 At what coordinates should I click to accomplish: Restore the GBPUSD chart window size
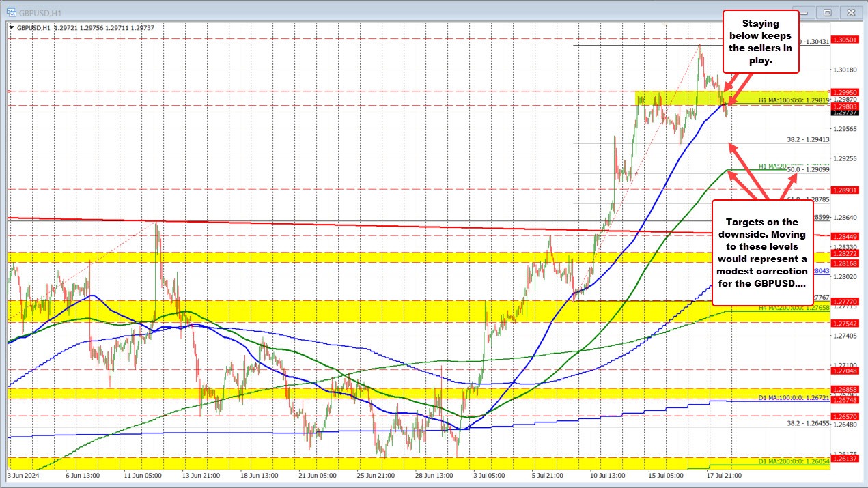826,12
